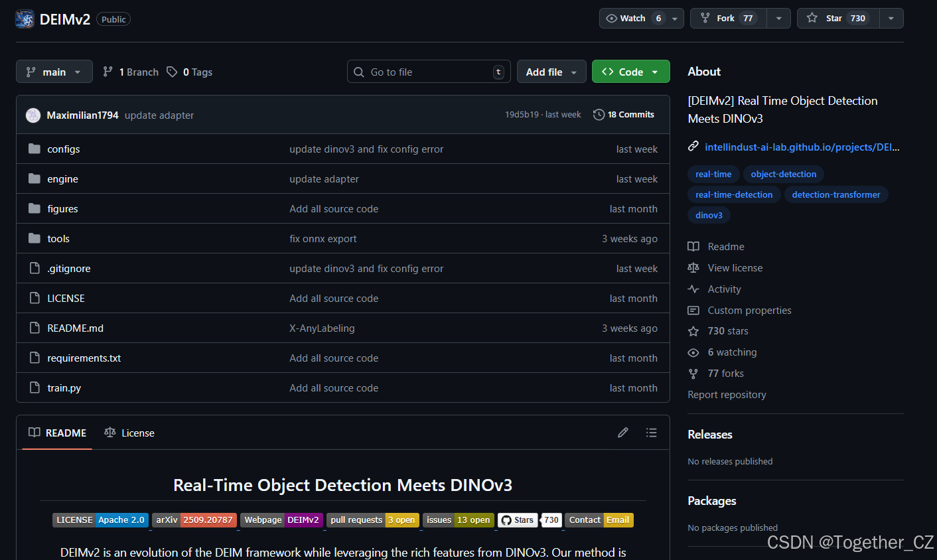This screenshot has height=560, width=937.
Task: Open the Maximilian1794 author link
Action: (x=82, y=115)
